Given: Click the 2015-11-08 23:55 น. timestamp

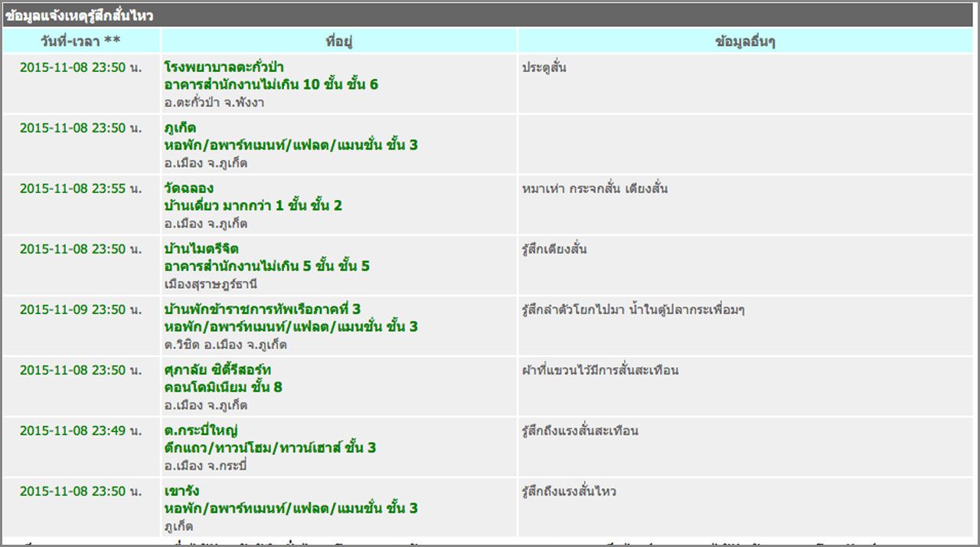Looking at the screenshot, I should (x=80, y=188).
